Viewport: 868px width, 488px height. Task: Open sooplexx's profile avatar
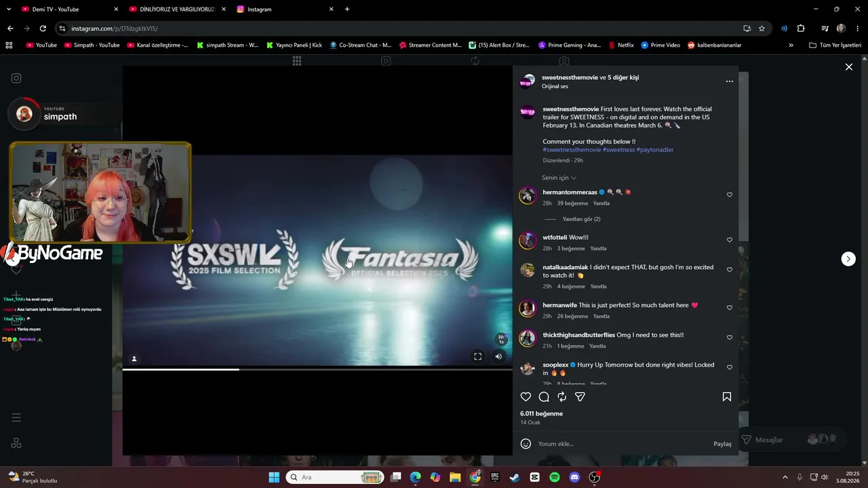tap(528, 368)
